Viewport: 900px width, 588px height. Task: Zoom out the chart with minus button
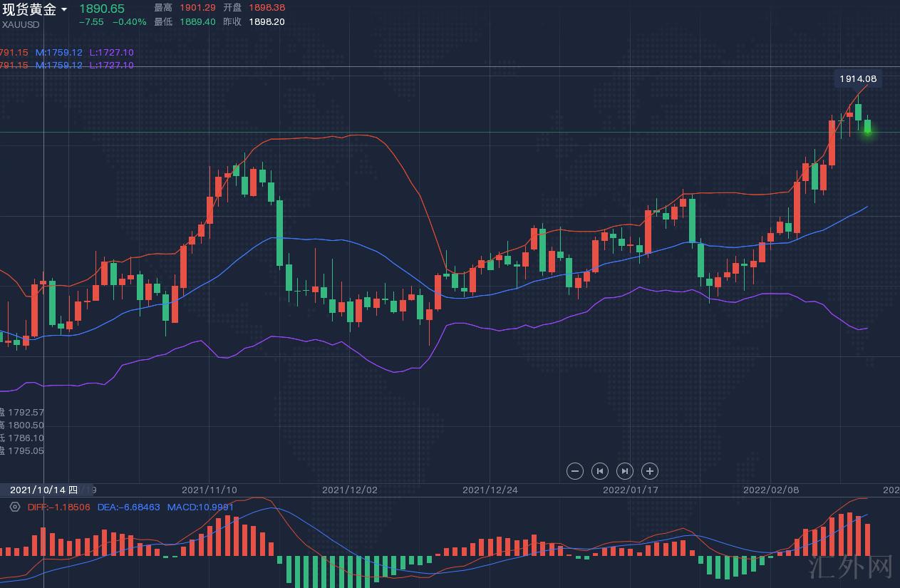coord(575,471)
